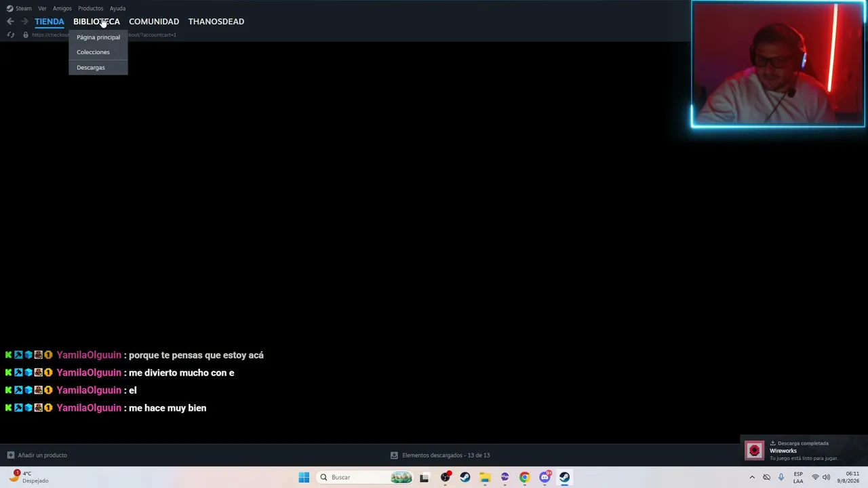Open OBS Studio from the taskbar
868x488 pixels.
(x=445, y=477)
